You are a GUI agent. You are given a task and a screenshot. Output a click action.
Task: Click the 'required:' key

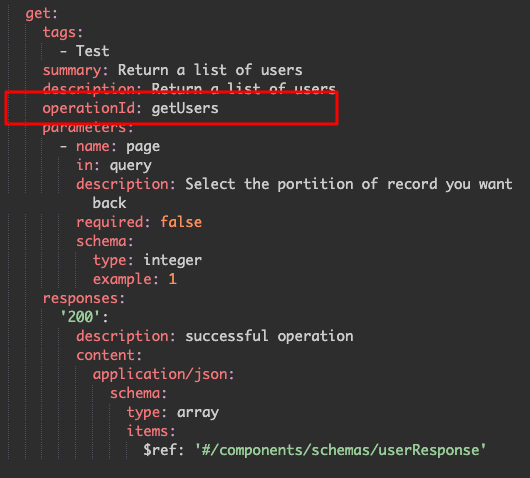point(113,223)
